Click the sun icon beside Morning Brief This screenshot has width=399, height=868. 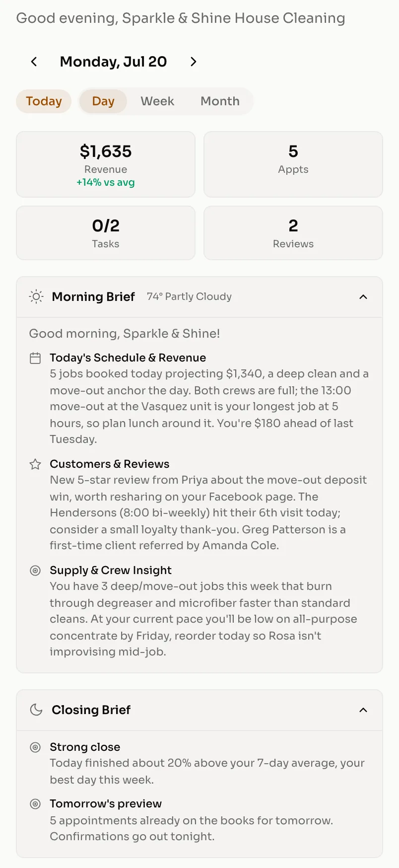(36, 296)
